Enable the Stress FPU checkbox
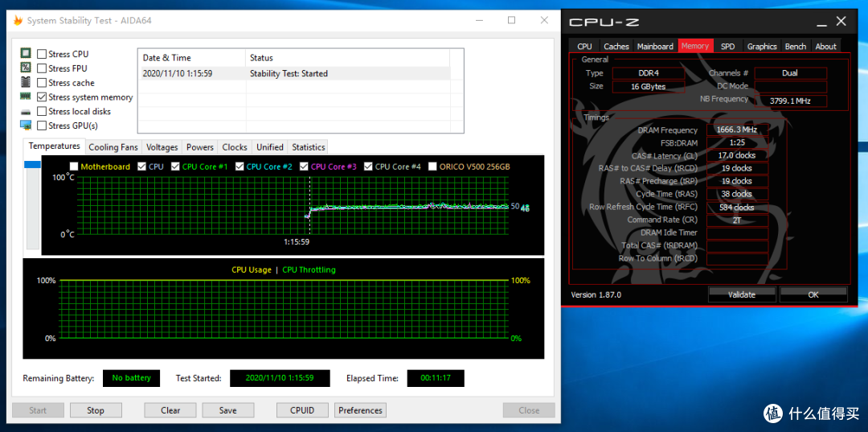The width and height of the screenshot is (868, 432). [42, 68]
